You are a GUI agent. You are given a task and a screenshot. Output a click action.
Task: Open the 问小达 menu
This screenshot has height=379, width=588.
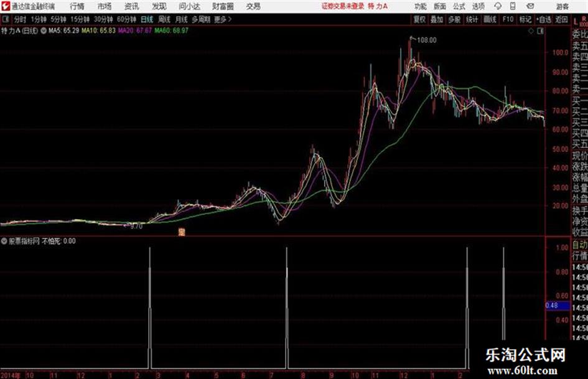pos(189,6)
